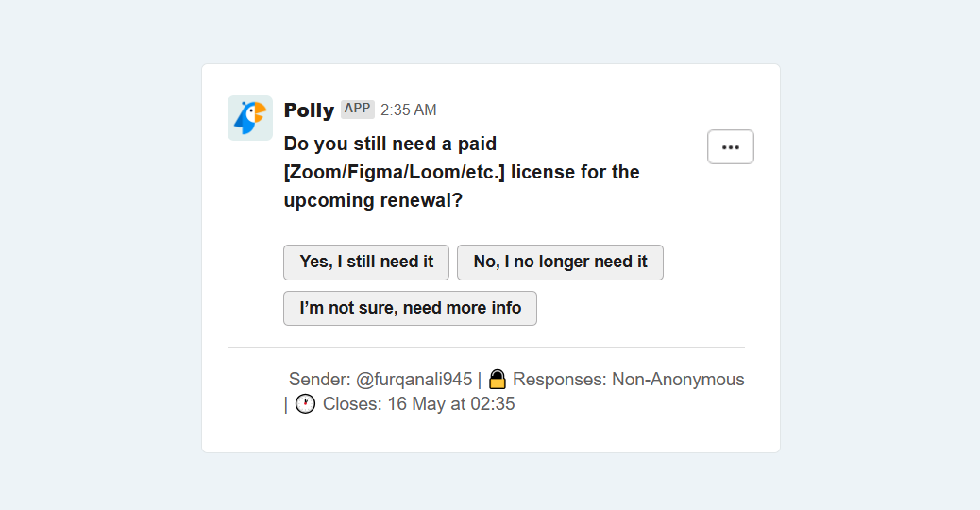Click the horizontal divider below poll options
This screenshot has height=510, width=980.
(486, 347)
